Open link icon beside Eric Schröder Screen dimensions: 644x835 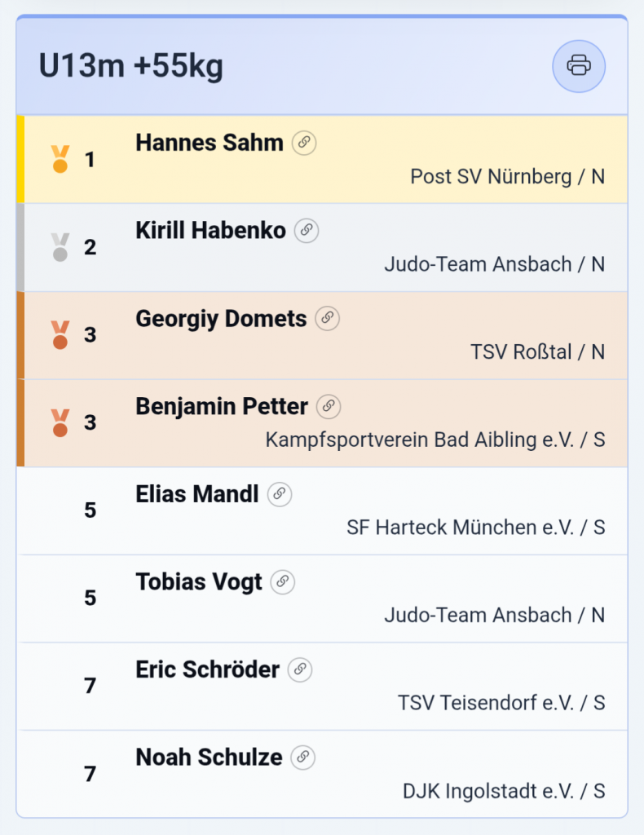click(300, 669)
